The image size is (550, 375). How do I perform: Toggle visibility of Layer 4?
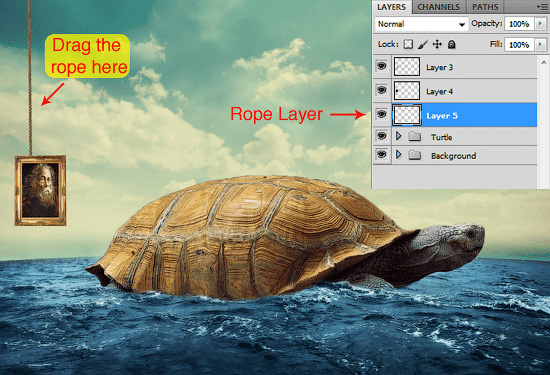(382, 90)
